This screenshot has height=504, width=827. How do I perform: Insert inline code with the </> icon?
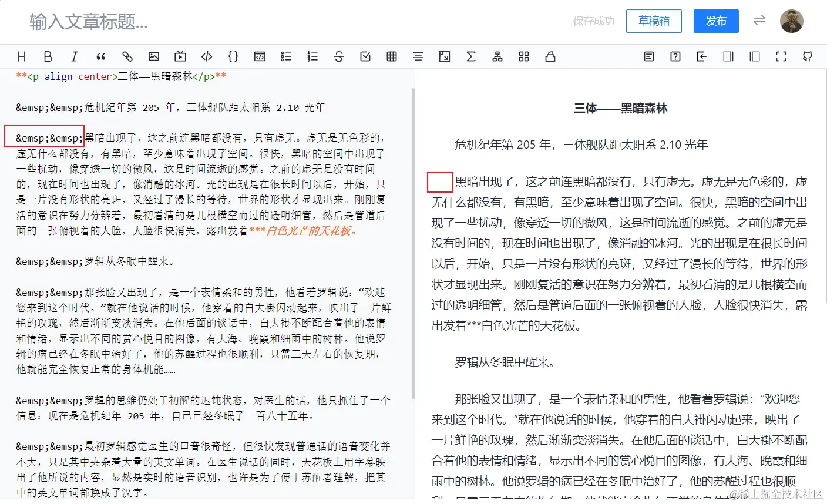207,56
